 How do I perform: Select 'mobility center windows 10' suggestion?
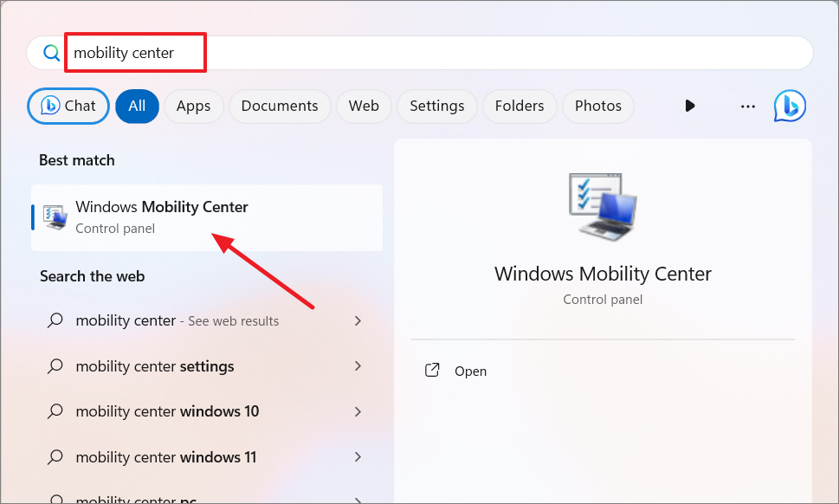(207, 411)
